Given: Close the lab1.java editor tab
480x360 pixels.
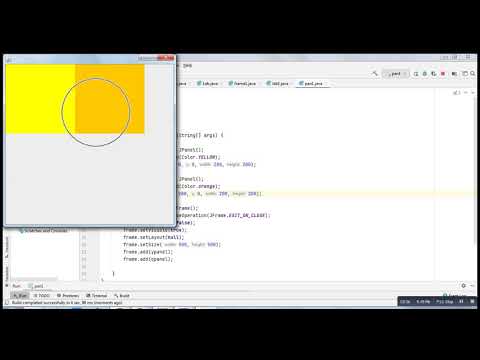Looking at the screenshot, I should pyautogui.click(x=291, y=84).
